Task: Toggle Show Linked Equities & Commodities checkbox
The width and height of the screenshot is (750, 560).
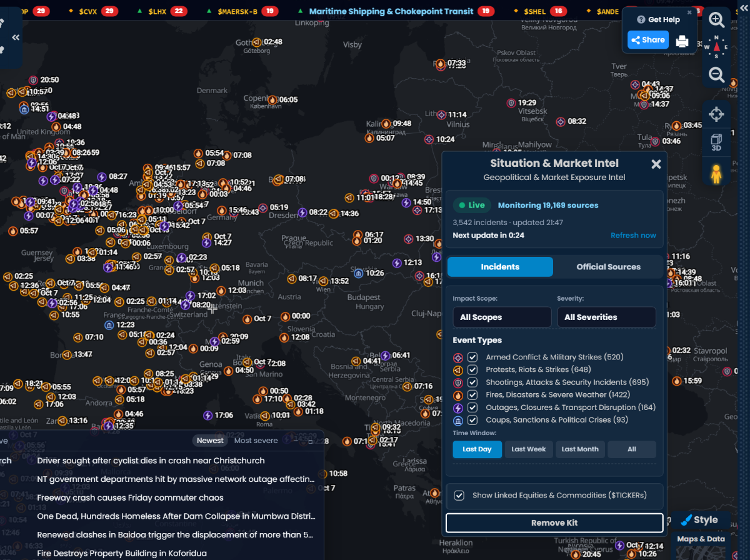Action: [x=459, y=495]
